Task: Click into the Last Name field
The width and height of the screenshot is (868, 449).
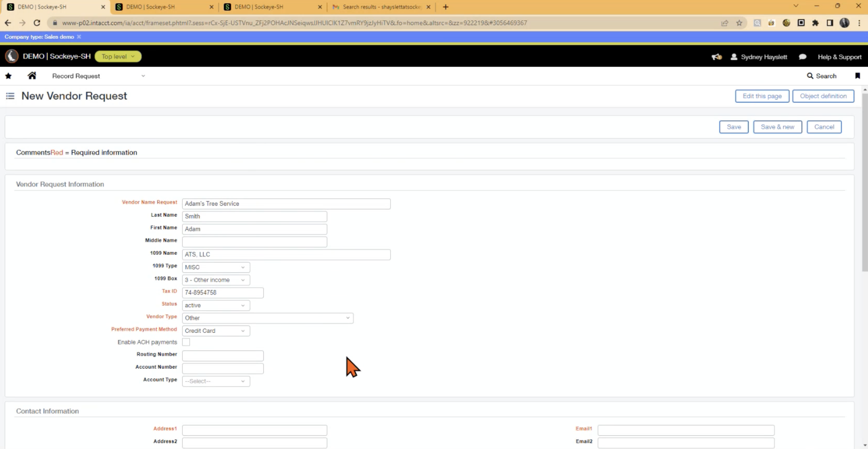Action: [x=254, y=217]
